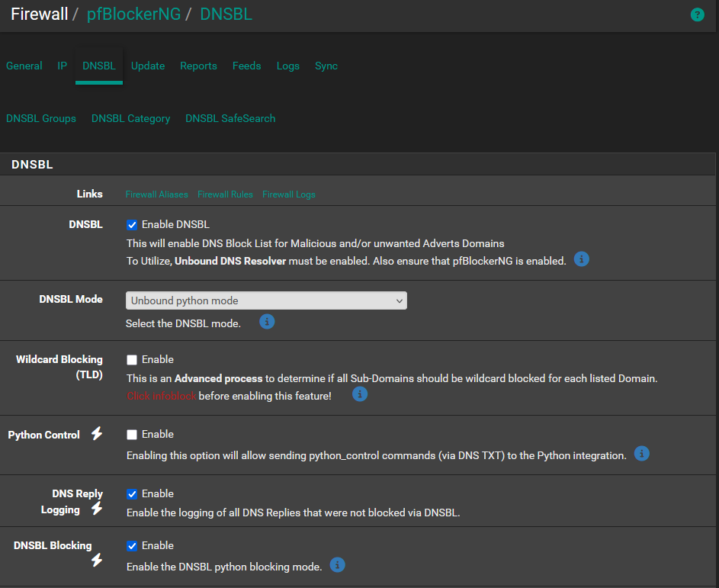
Task: Click lightning bolt icon next to Python Control
Action: click(x=97, y=434)
